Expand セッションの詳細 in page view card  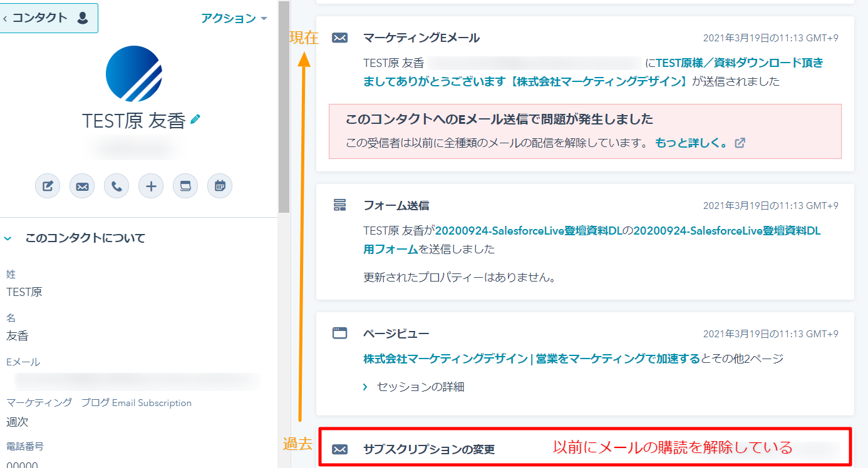click(x=414, y=387)
